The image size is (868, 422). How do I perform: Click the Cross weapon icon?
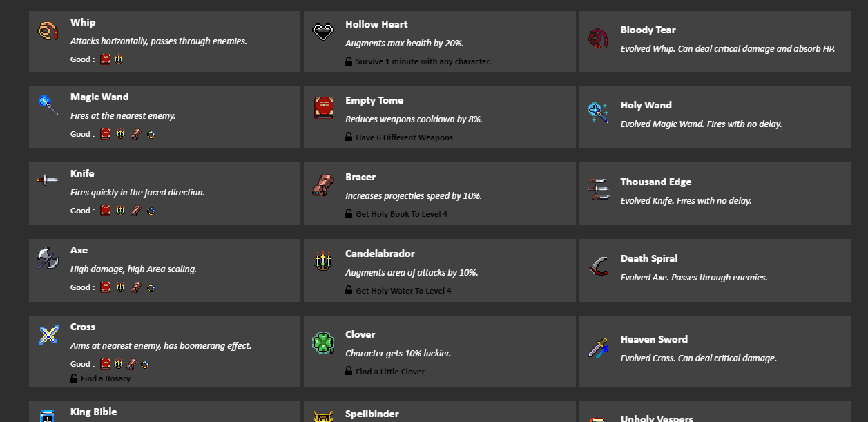(x=48, y=335)
